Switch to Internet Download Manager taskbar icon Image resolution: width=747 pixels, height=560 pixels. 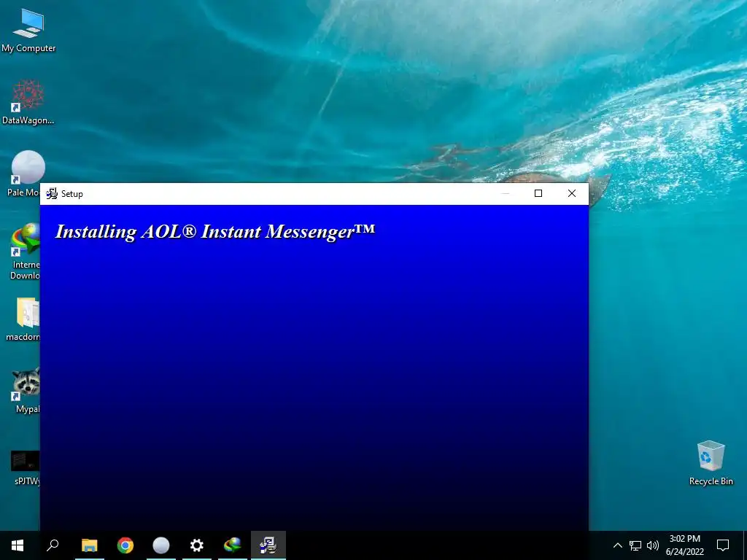pyautogui.click(x=233, y=545)
